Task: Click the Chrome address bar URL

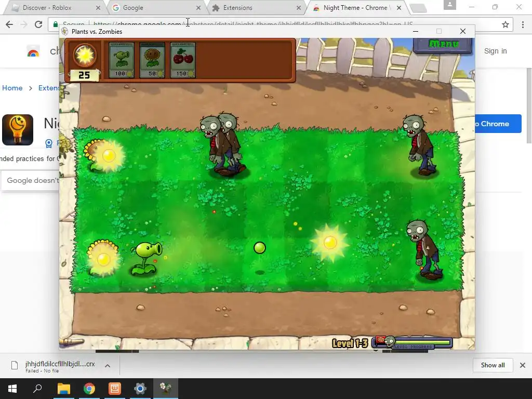Action: [x=253, y=24]
